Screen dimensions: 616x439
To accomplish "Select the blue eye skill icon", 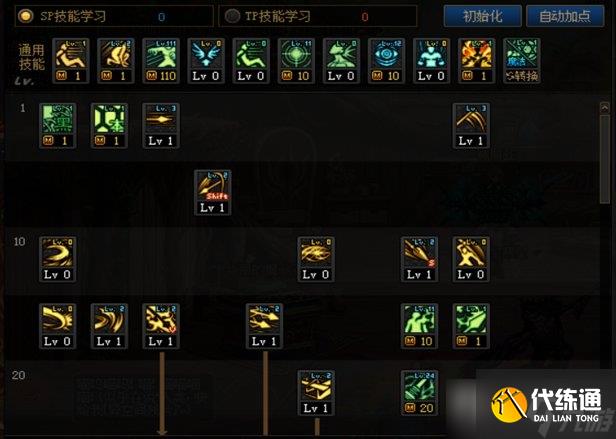I will (x=387, y=61).
